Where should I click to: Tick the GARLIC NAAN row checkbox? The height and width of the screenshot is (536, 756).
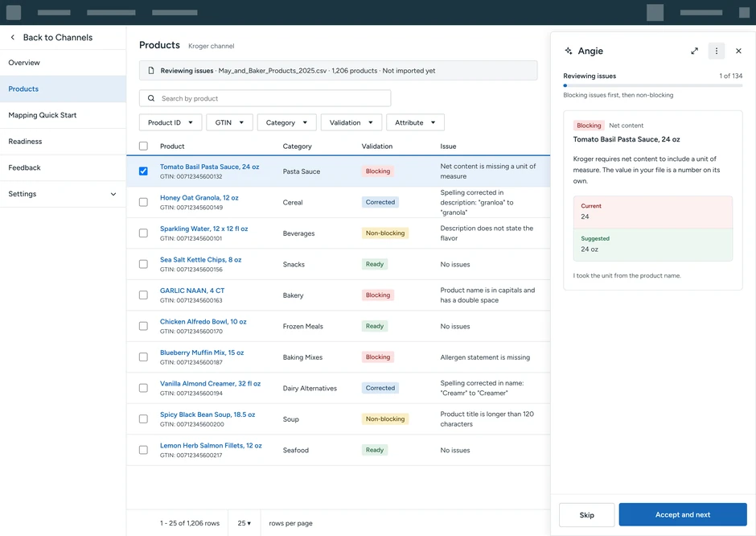point(143,295)
